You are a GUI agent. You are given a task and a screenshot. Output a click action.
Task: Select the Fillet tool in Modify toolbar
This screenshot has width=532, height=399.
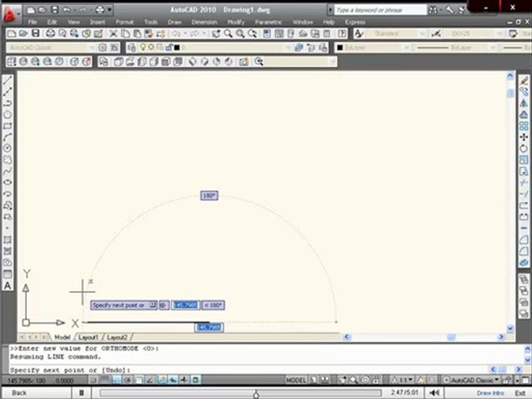pyautogui.click(x=524, y=251)
